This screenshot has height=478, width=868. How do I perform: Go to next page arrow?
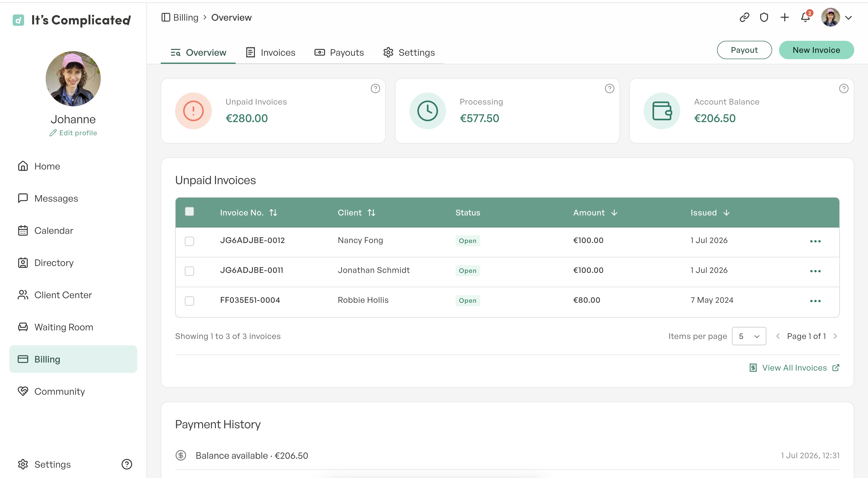coord(835,336)
